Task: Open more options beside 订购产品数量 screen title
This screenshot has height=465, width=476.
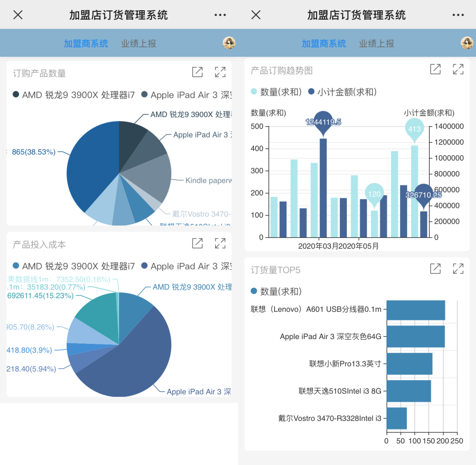Action: click(x=220, y=15)
